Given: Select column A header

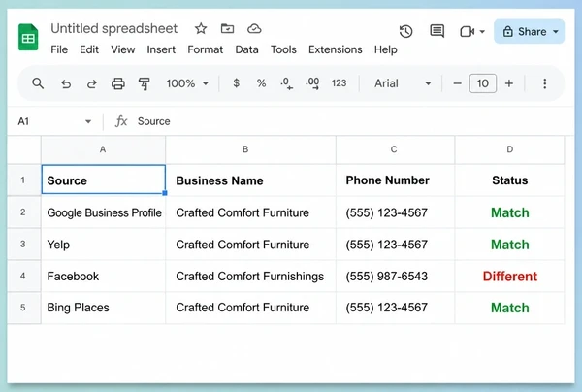Looking at the screenshot, I should click(x=103, y=149).
